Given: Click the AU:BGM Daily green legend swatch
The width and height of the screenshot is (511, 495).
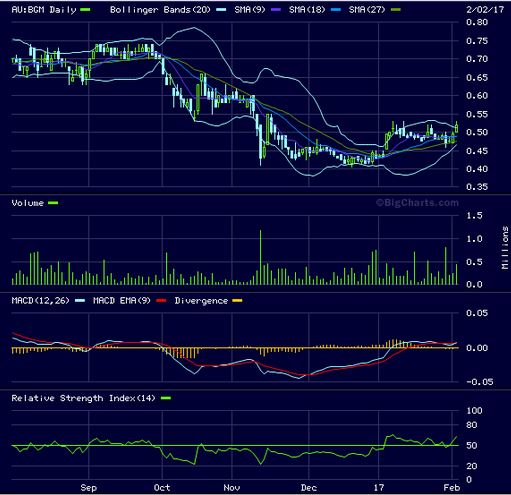Looking at the screenshot, I should coord(85,10).
